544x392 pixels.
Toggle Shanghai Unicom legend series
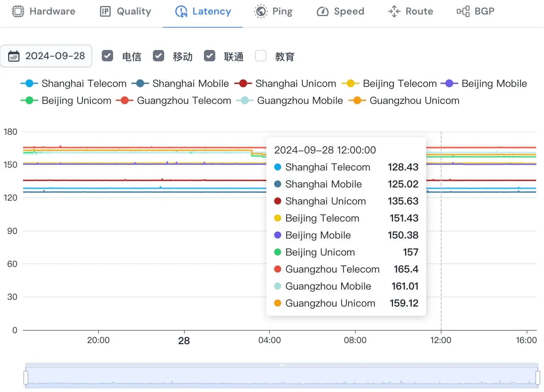[x=285, y=84]
